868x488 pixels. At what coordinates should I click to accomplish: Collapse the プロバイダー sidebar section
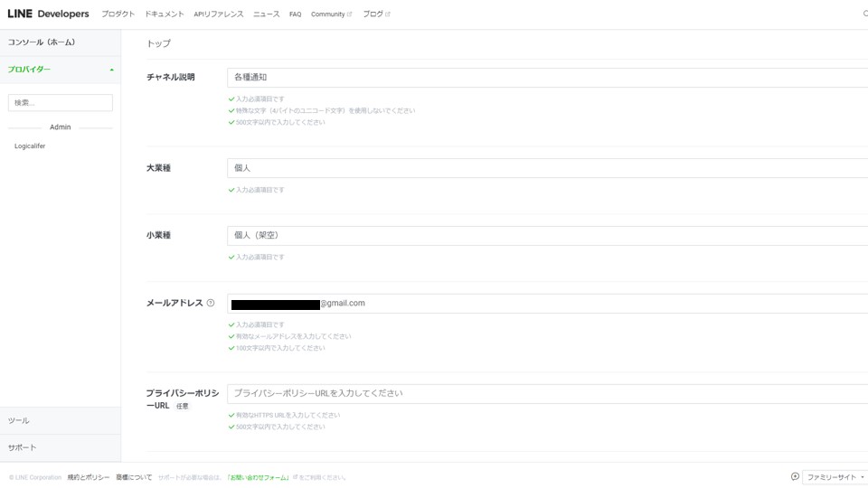click(x=111, y=70)
